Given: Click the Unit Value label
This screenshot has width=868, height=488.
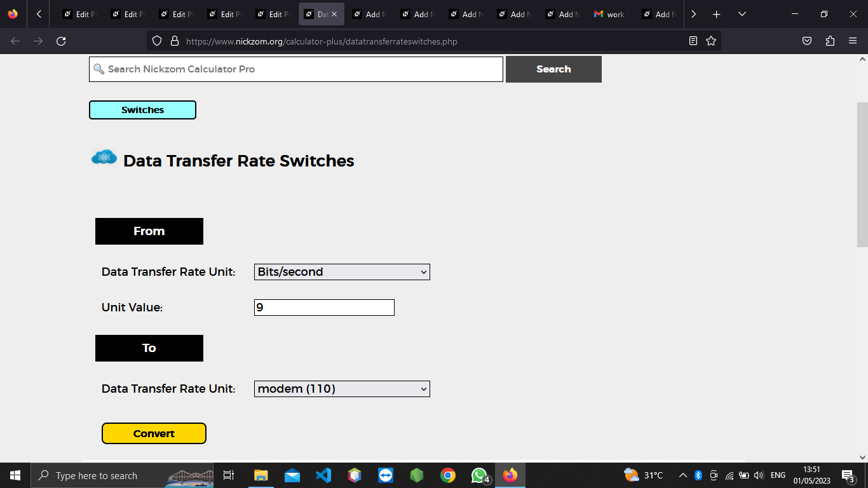Looking at the screenshot, I should [x=132, y=308].
